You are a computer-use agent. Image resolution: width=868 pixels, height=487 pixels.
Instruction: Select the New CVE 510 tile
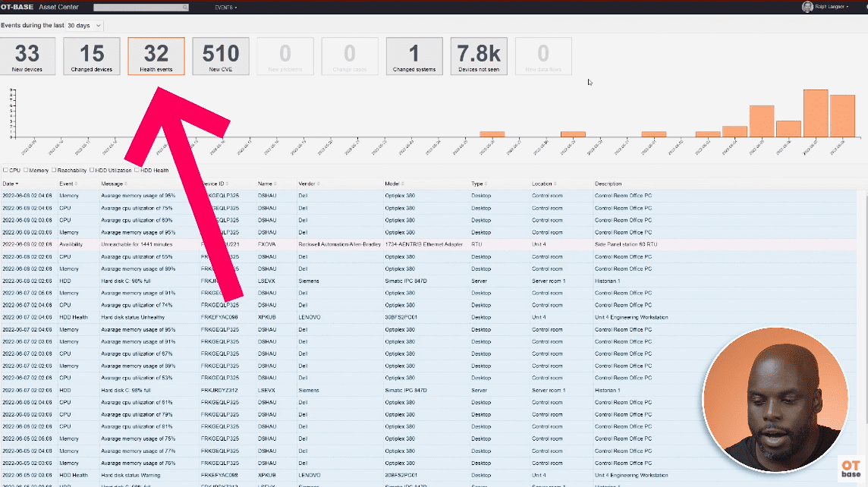click(x=220, y=56)
